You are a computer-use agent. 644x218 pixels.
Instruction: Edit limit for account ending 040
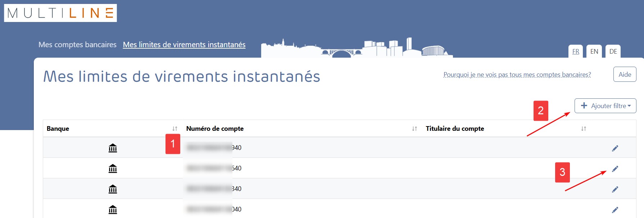pyautogui.click(x=615, y=210)
